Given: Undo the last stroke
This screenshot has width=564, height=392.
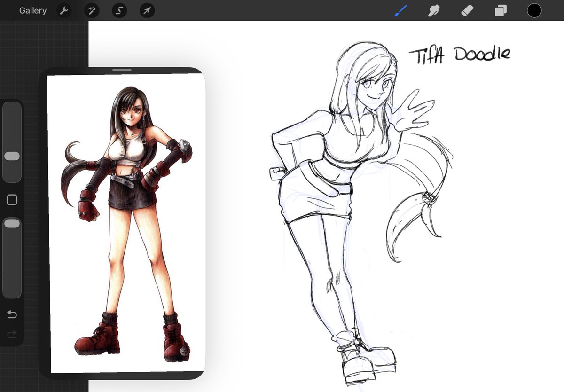Looking at the screenshot, I should pos(12,314).
